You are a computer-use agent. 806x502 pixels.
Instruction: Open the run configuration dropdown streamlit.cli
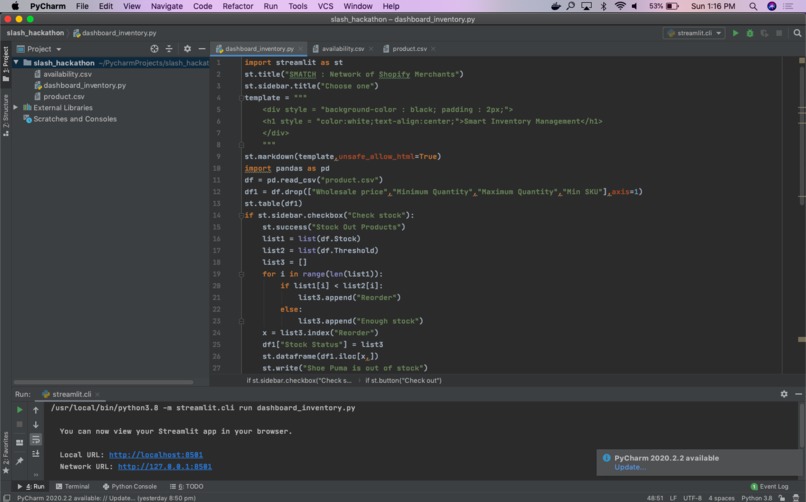coord(695,33)
